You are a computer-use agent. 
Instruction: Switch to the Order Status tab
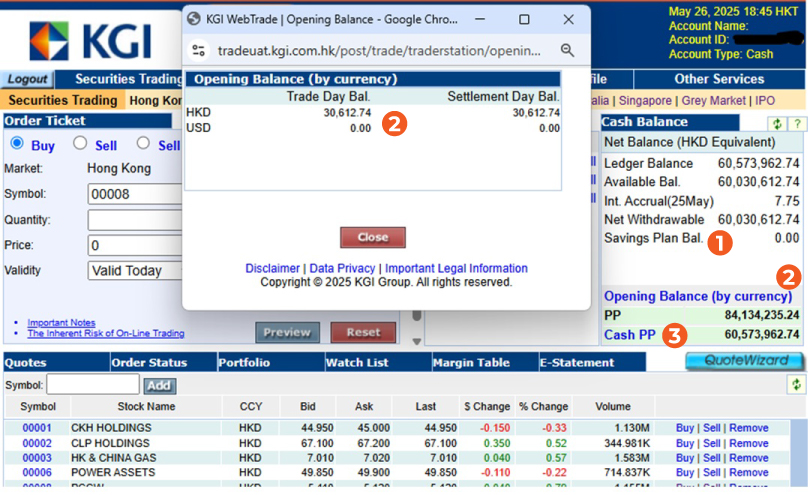163,362
